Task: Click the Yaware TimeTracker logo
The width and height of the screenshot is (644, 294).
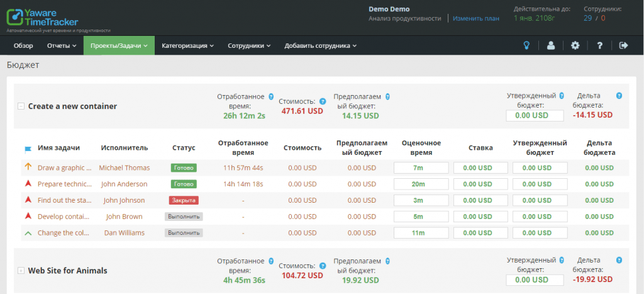Action: pos(42,17)
